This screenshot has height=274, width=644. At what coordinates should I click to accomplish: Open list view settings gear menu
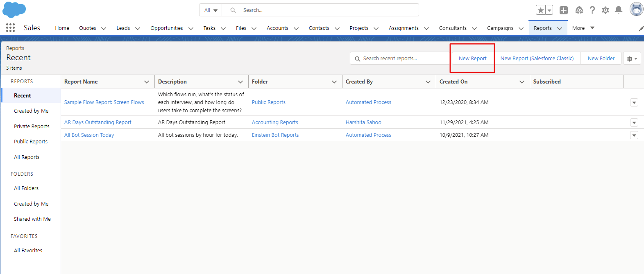632,59
